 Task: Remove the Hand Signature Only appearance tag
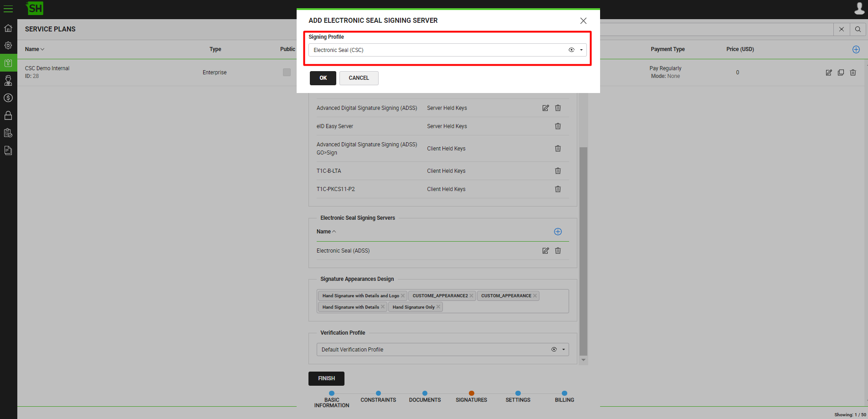coord(438,307)
